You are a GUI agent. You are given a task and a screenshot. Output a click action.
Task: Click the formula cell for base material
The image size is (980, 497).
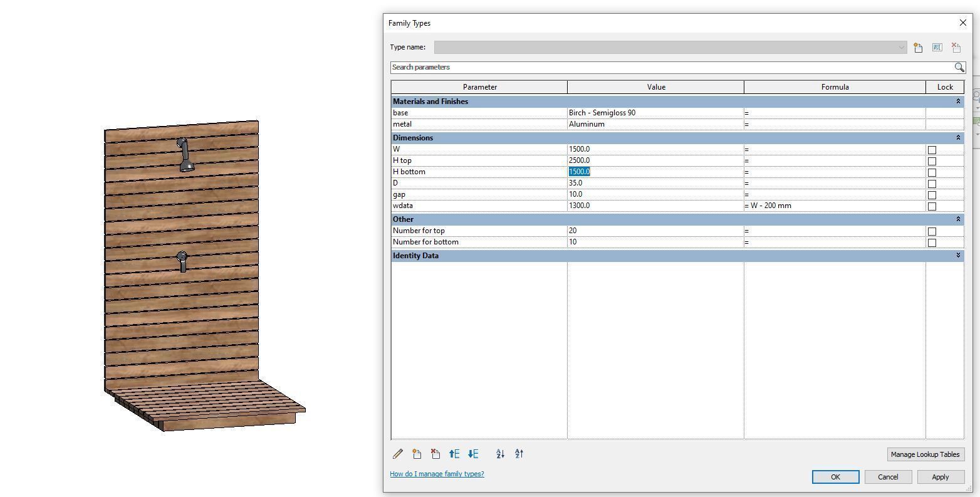[835, 113]
